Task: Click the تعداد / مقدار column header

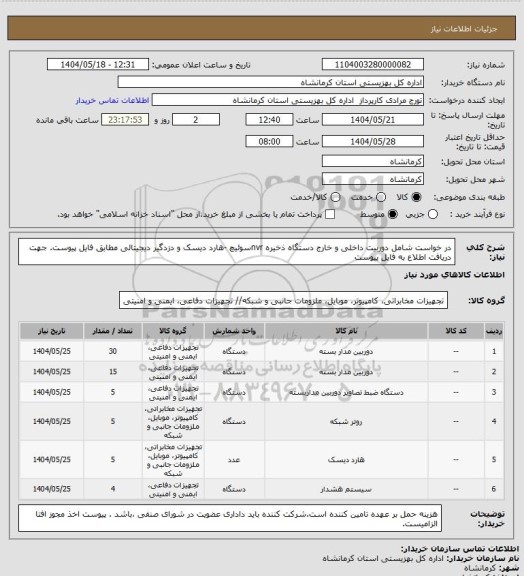Action: (112, 331)
